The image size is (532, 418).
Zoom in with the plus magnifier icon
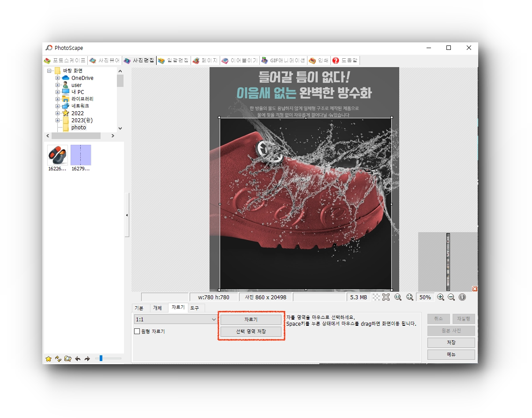click(x=440, y=297)
